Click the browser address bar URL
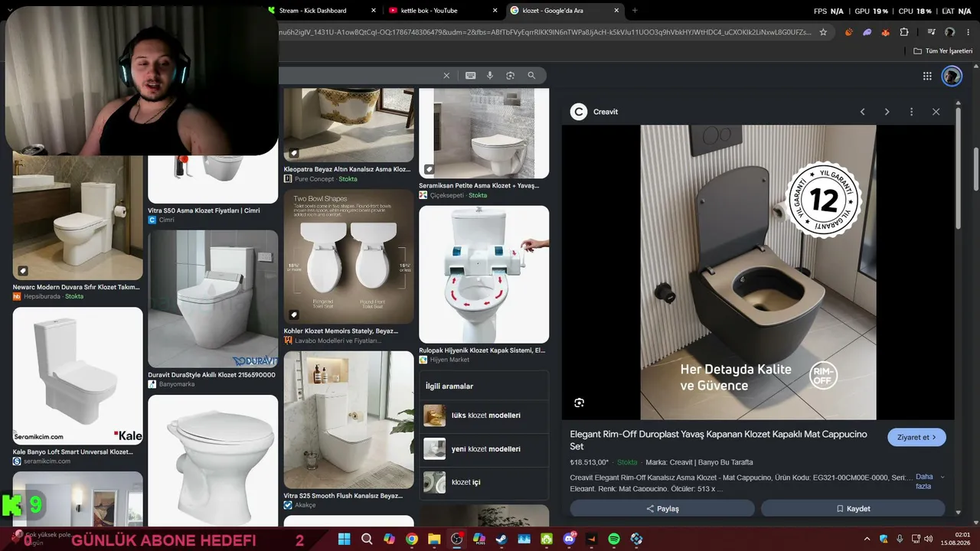This screenshot has width=980, height=551. point(545,32)
